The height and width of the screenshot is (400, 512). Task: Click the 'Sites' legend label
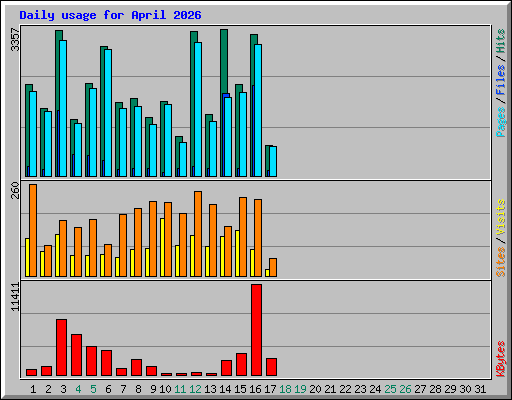click(500, 262)
